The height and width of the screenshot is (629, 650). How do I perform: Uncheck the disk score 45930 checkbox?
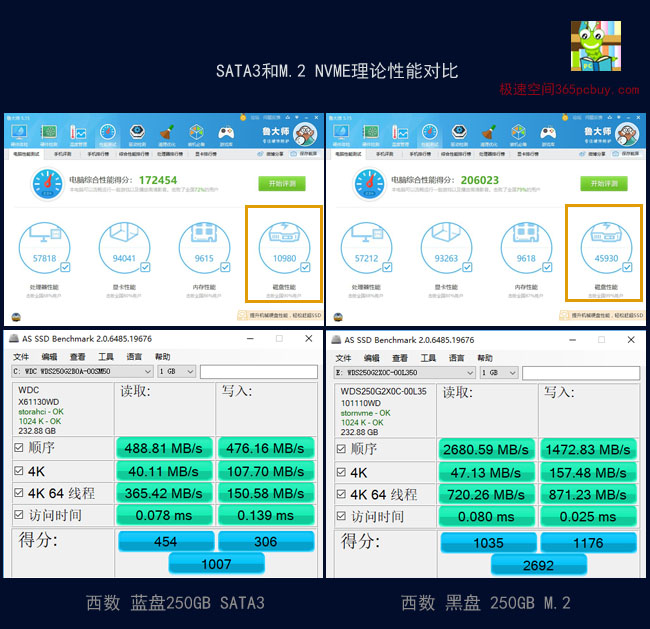[627, 267]
